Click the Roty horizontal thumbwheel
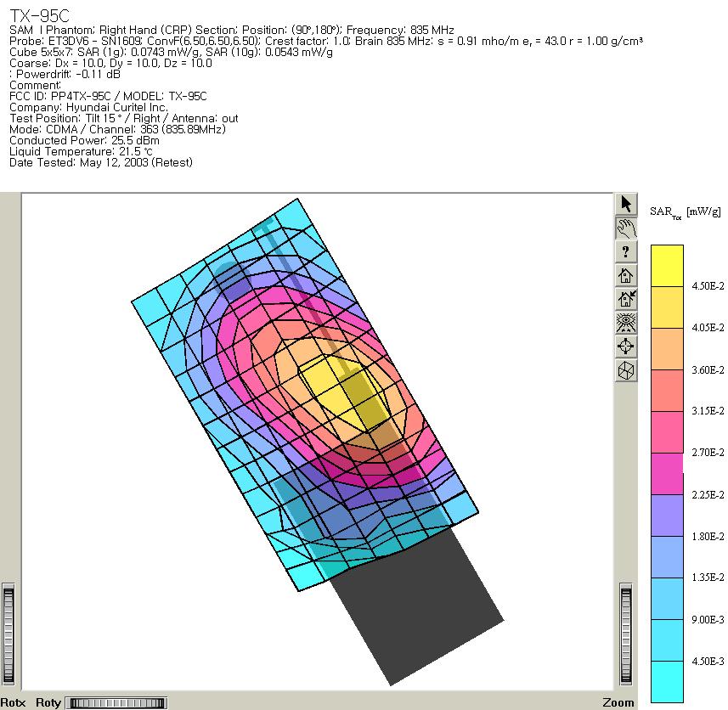This screenshot has width=728, height=710. point(116,702)
